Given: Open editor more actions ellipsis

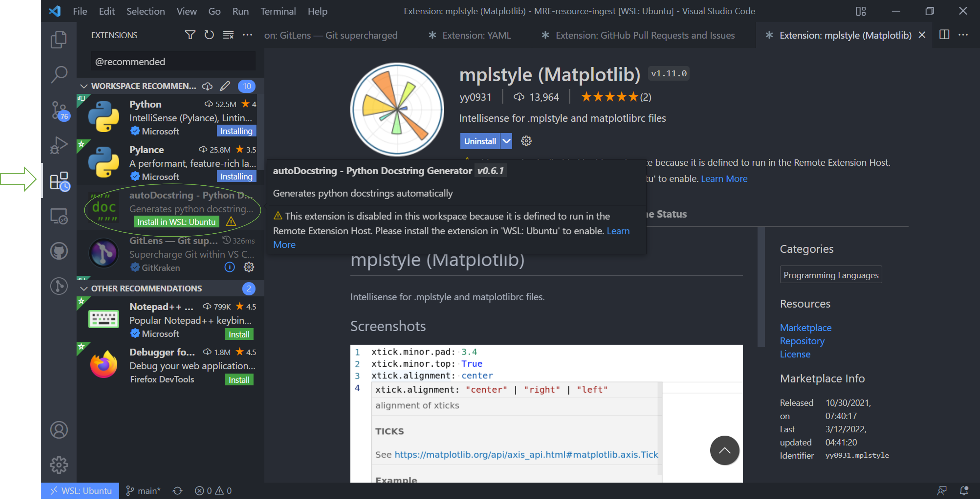Looking at the screenshot, I should pos(963,35).
